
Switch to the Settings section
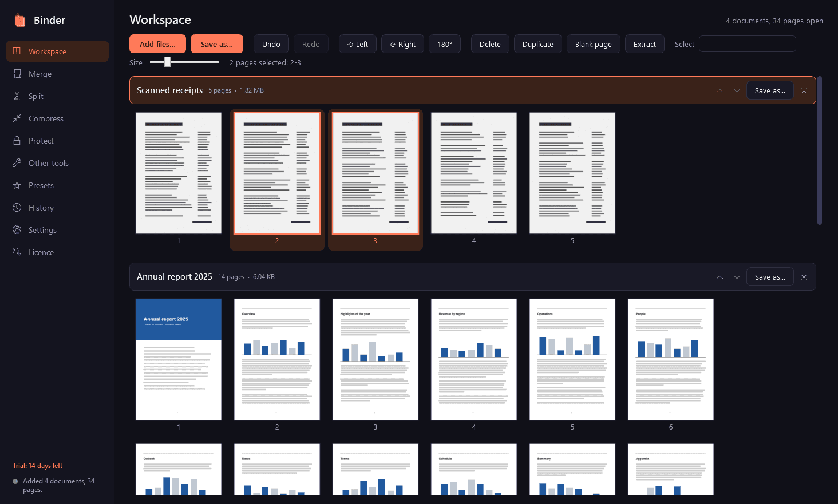(57, 230)
